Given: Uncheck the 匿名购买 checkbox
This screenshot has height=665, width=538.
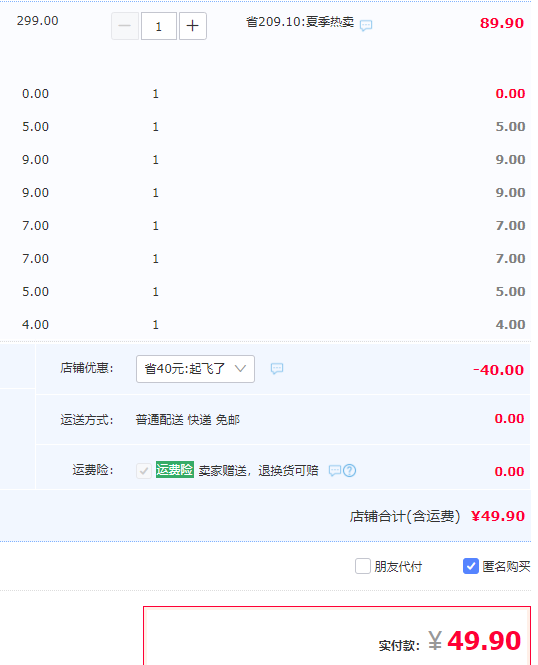Looking at the screenshot, I should pos(471,566).
